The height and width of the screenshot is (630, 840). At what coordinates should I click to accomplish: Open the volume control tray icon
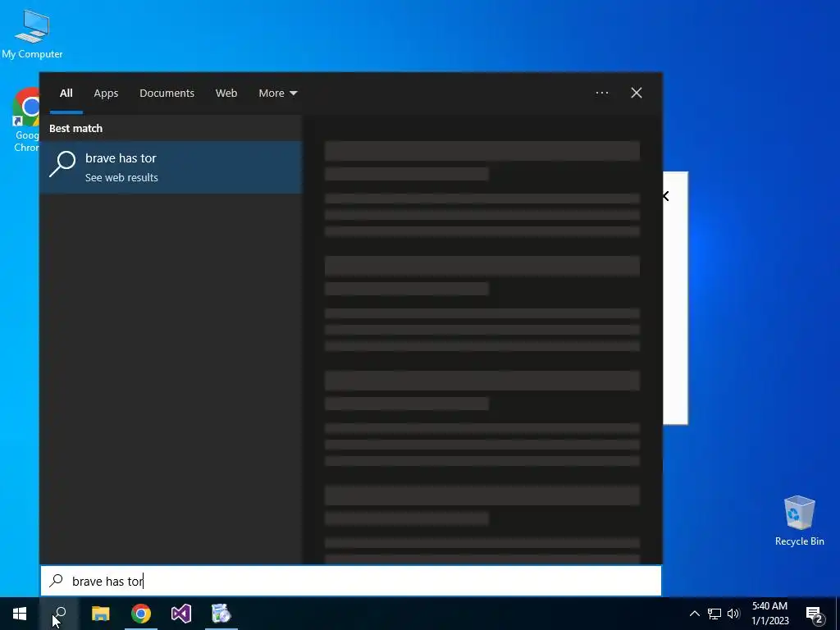733,614
